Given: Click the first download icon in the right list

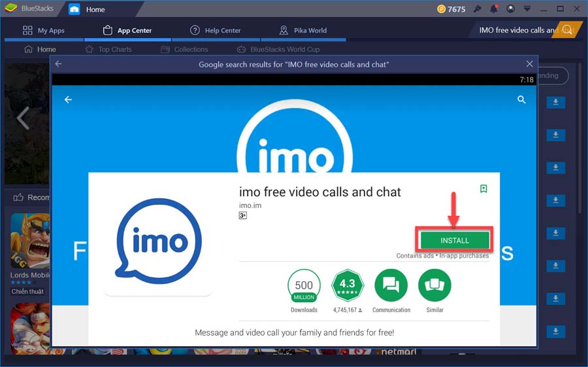Looking at the screenshot, I should point(556,102).
